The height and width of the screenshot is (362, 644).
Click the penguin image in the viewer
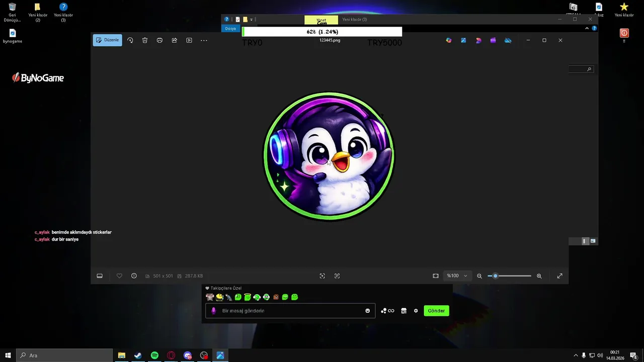click(329, 156)
